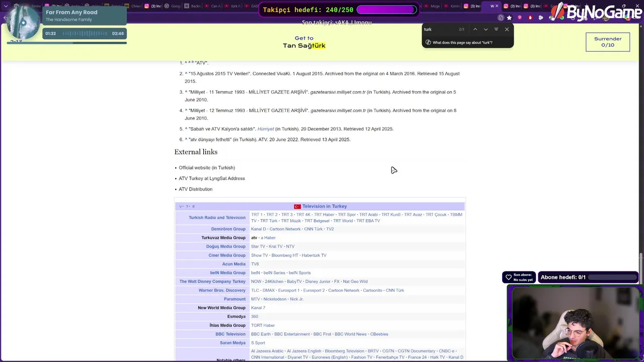This screenshot has width=644, height=362.
Task: Click the music track progress waveform
Action: coord(84,33)
